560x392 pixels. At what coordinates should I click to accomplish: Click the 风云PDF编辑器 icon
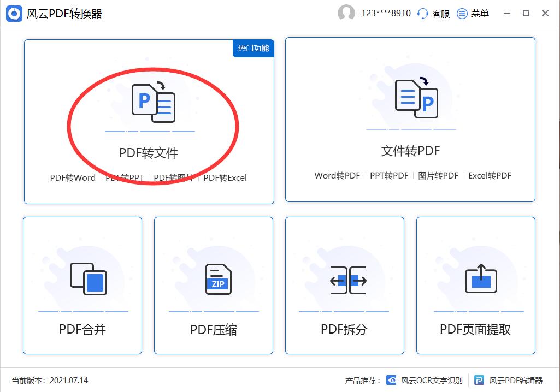[479, 380]
